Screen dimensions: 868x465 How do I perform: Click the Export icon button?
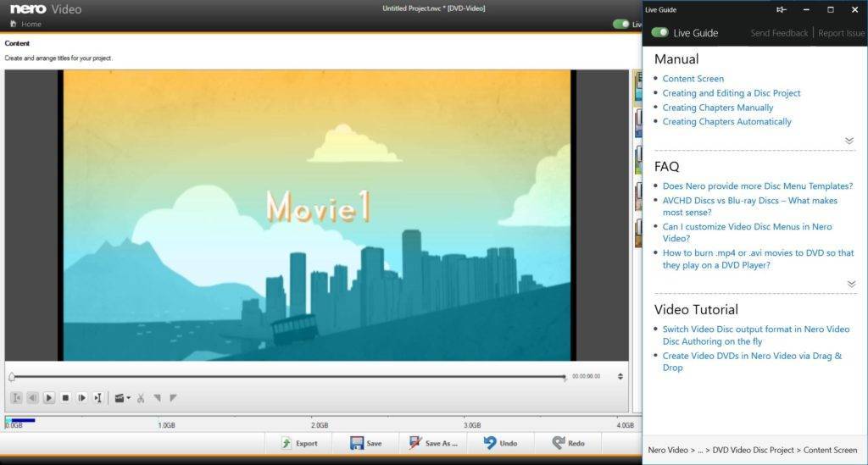[299, 443]
